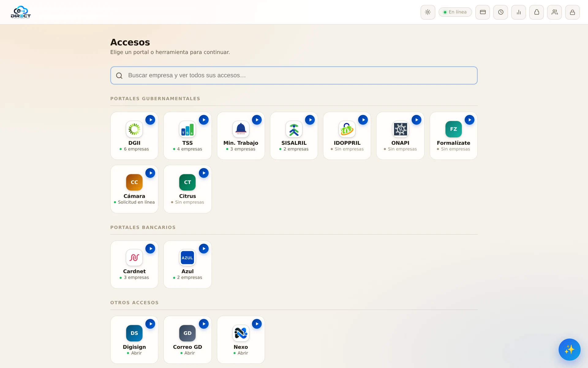The width and height of the screenshot is (588, 368).
Task: Open the TSS portal logo
Action: click(x=187, y=129)
